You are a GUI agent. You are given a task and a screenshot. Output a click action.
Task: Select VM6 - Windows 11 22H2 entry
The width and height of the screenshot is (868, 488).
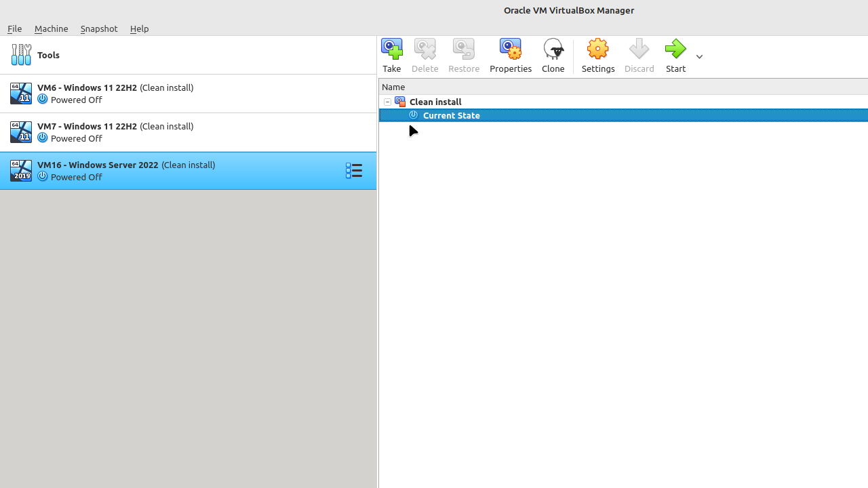point(189,94)
